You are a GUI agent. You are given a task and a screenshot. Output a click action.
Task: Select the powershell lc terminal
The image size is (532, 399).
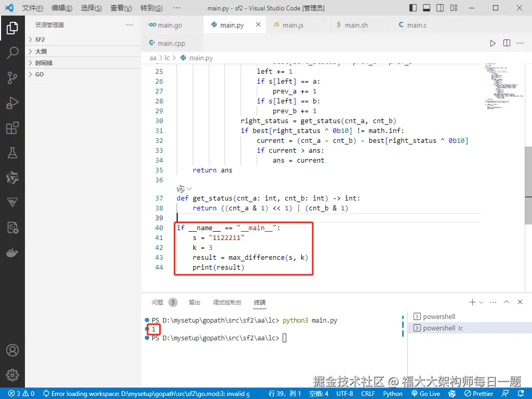470,328
